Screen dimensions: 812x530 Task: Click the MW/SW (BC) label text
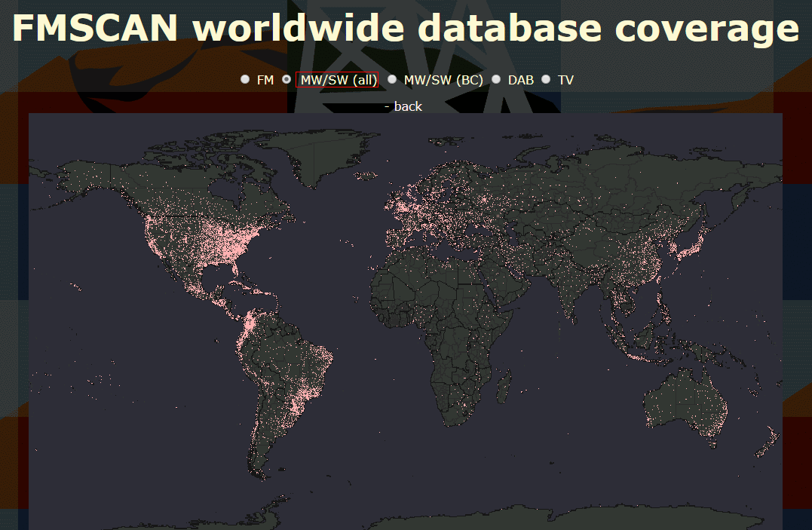[443, 80]
